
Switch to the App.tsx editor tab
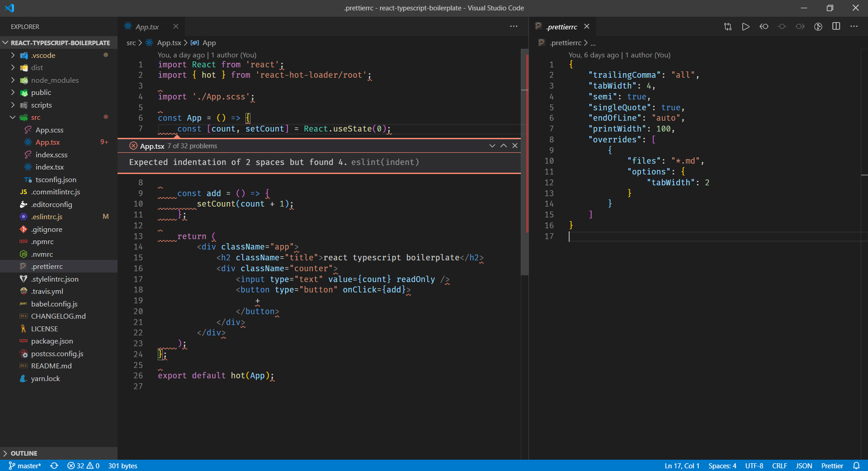click(x=147, y=27)
